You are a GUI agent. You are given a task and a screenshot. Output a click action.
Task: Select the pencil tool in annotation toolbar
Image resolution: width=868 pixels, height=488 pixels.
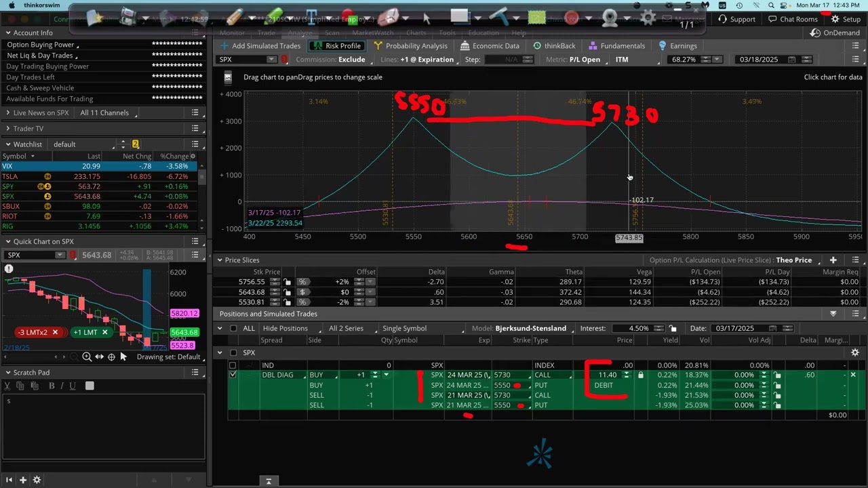(x=234, y=18)
